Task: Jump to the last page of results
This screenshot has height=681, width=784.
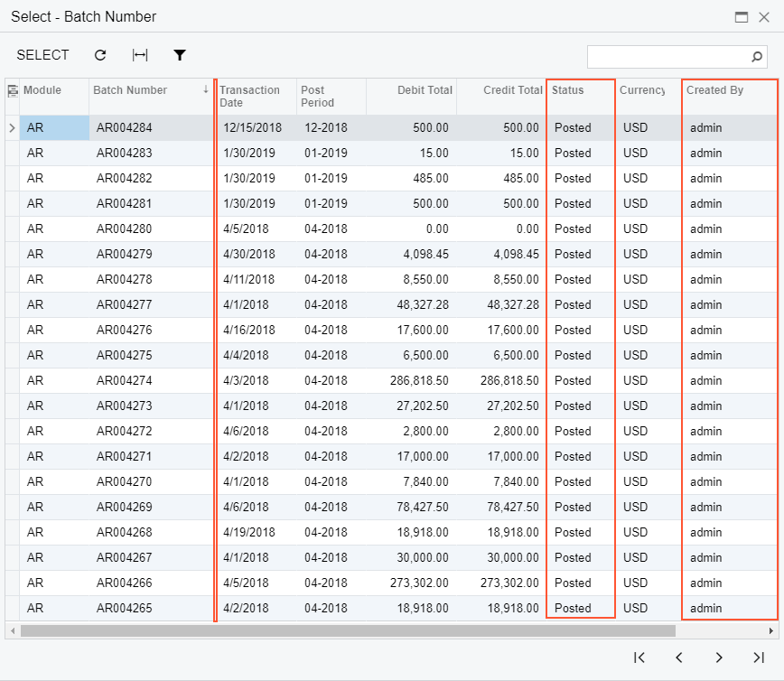Action: (759, 658)
